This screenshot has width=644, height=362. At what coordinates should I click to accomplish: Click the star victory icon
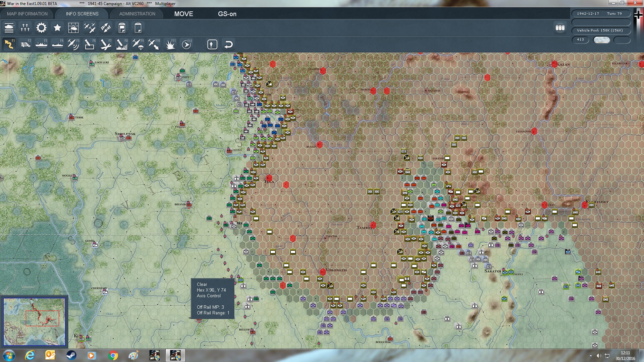pos(57,28)
